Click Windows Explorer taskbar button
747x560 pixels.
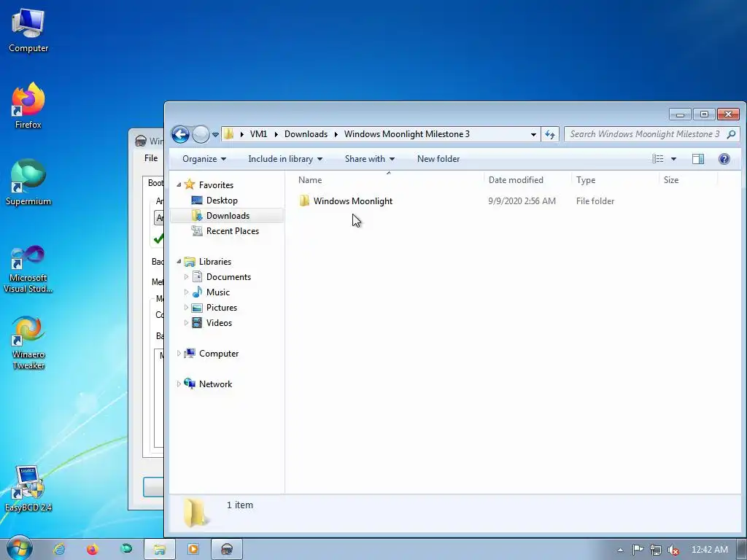160,549
